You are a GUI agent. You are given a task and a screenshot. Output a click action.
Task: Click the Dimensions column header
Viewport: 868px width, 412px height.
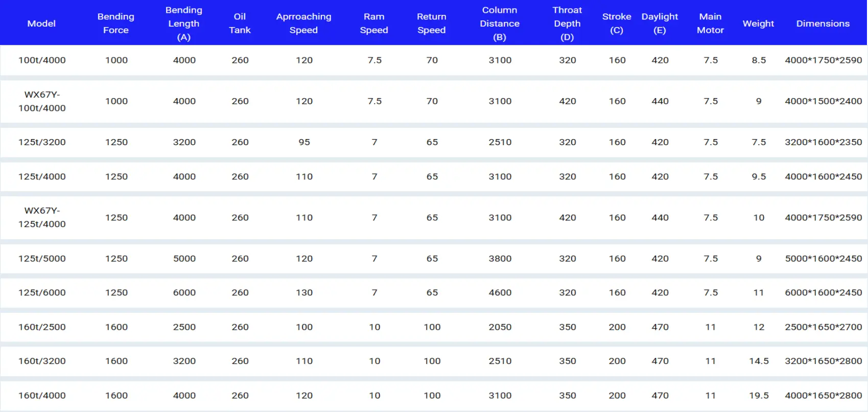(x=823, y=24)
